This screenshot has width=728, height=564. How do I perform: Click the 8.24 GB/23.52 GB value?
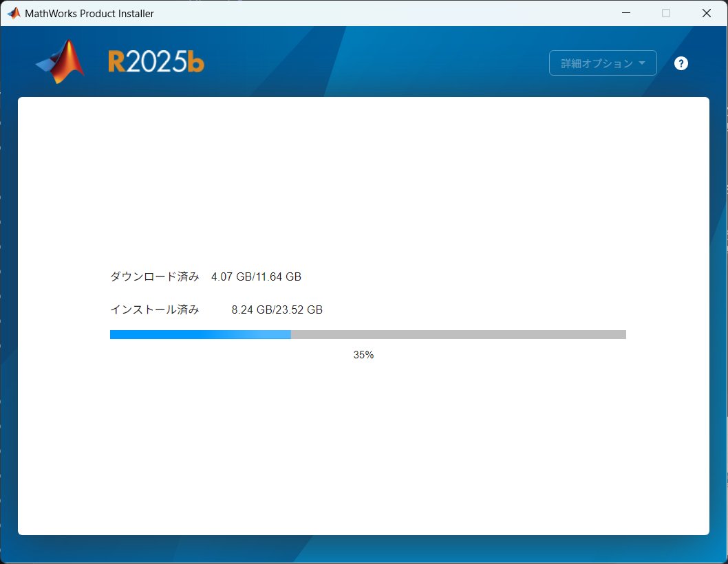tap(277, 310)
